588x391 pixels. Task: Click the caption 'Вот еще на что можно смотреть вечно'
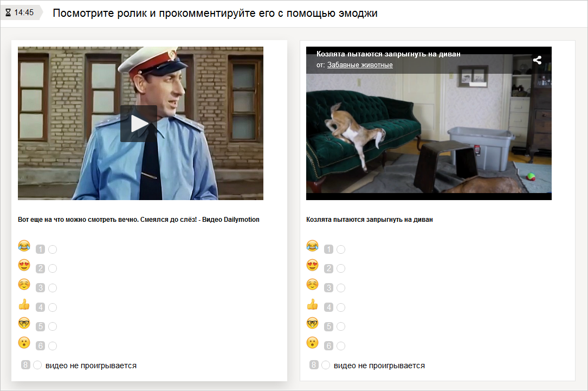click(x=78, y=220)
